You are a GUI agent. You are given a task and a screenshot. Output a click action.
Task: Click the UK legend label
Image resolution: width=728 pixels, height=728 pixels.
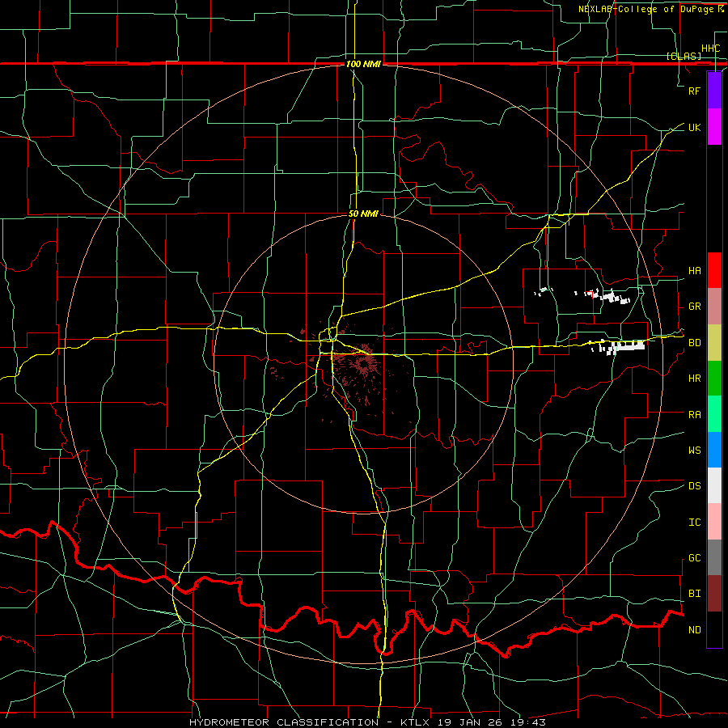pos(694,127)
